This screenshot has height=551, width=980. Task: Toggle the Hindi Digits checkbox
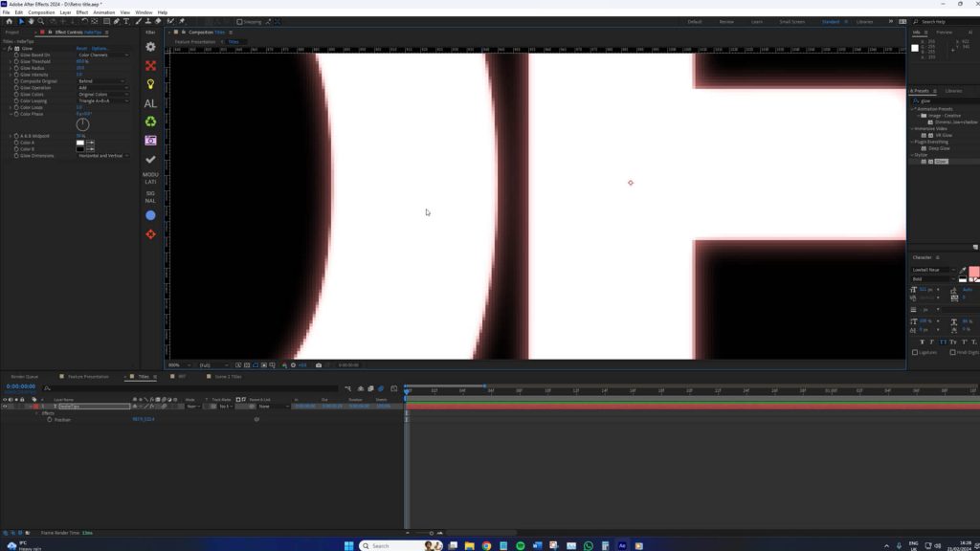point(952,352)
